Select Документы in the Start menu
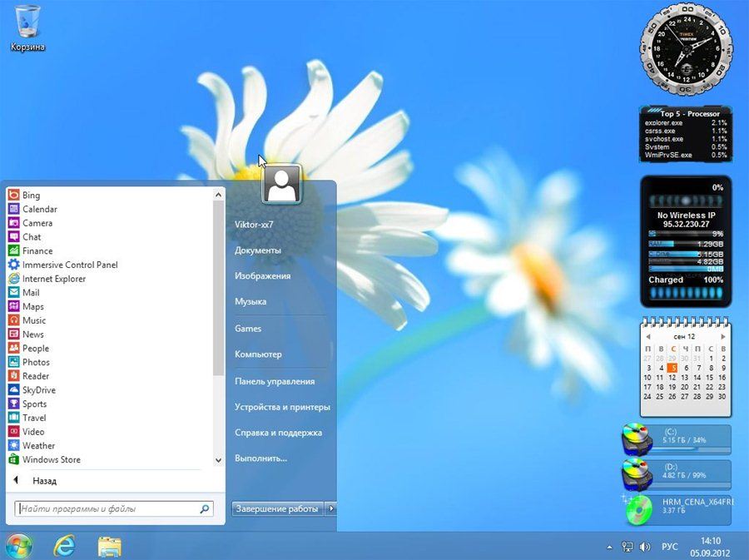The height and width of the screenshot is (560, 749). [x=258, y=250]
